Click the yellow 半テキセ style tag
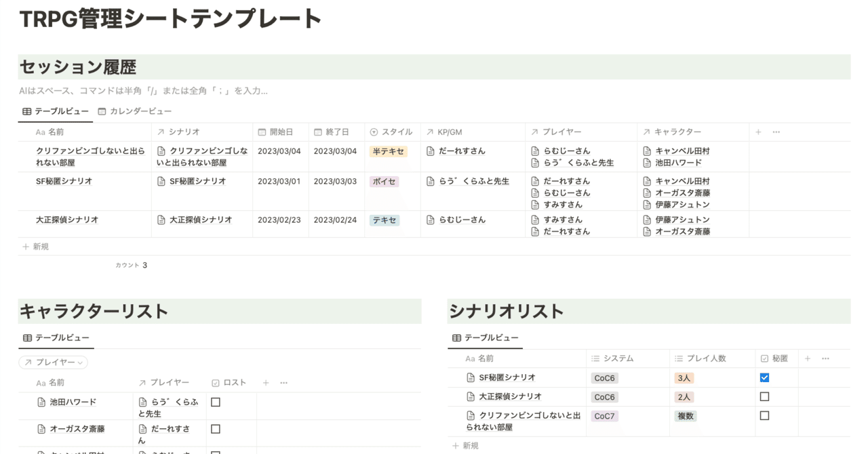This screenshot has height=454, width=868. [x=388, y=150]
